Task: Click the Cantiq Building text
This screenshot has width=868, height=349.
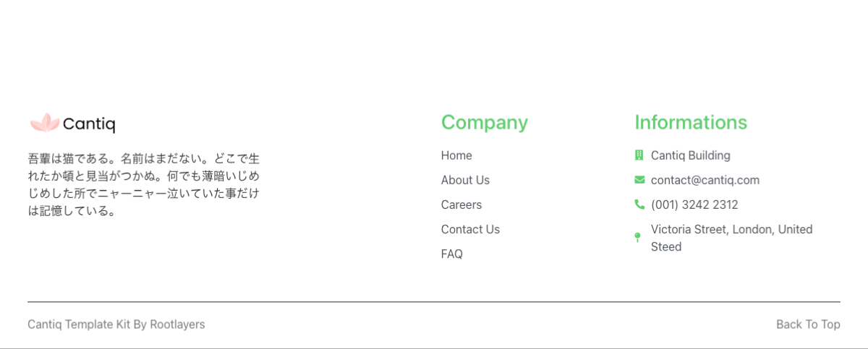Action: click(691, 155)
